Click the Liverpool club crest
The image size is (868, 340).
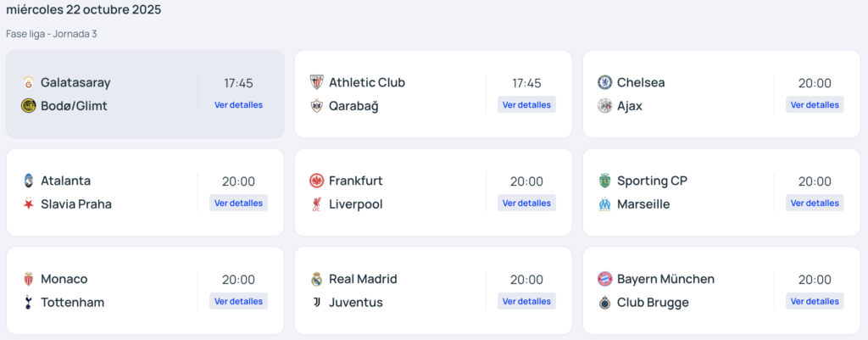316,204
